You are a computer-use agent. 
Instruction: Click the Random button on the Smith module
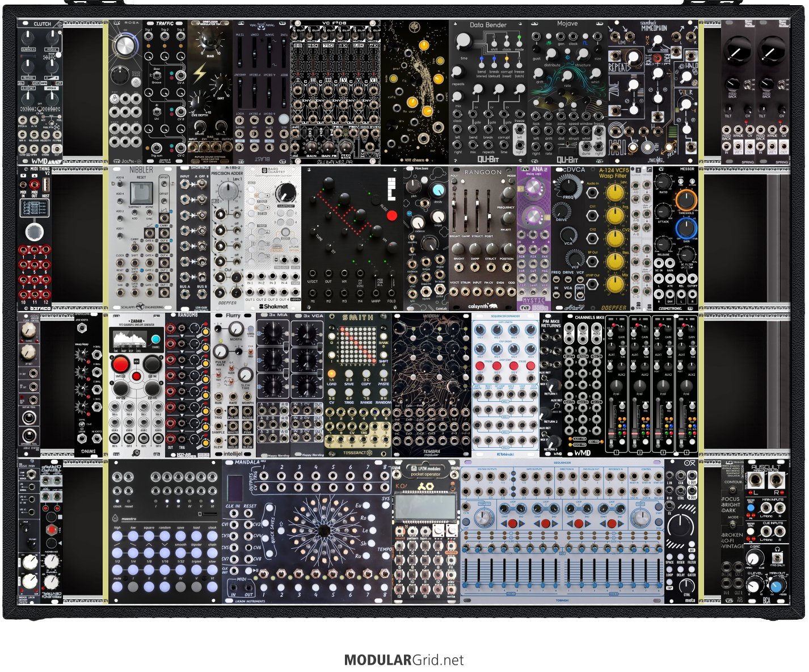(x=383, y=393)
